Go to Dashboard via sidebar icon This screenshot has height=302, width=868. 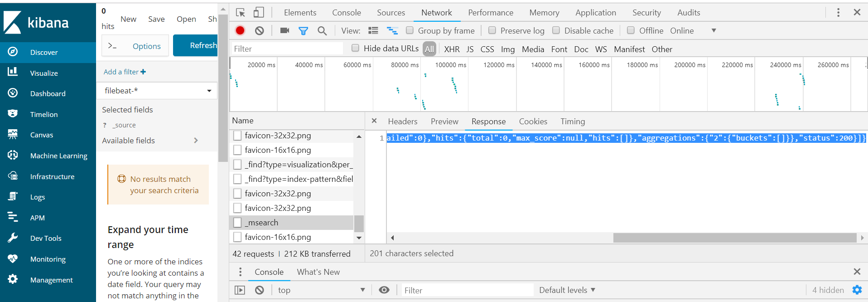[x=13, y=93]
